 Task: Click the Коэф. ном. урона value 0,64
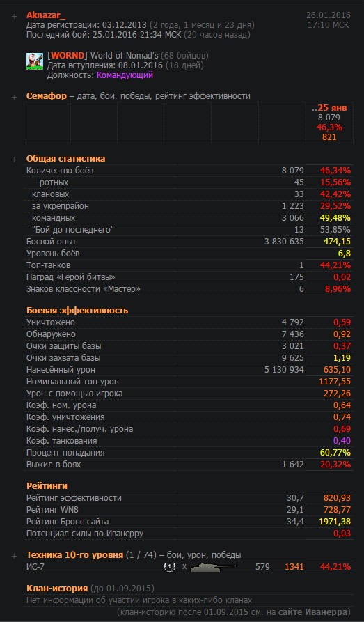coord(342,405)
